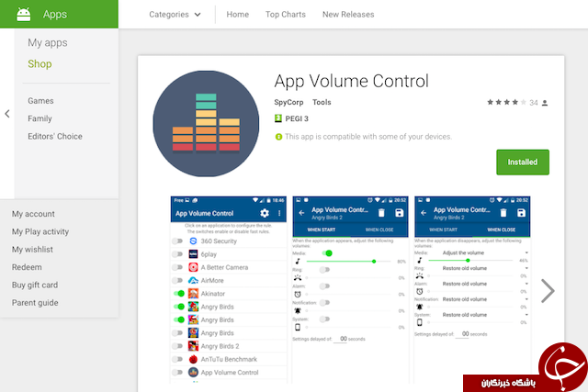This screenshot has height=392, width=588.
Task: Switch to WHEN CLOSE tab in second screenshot
Action: point(379,230)
